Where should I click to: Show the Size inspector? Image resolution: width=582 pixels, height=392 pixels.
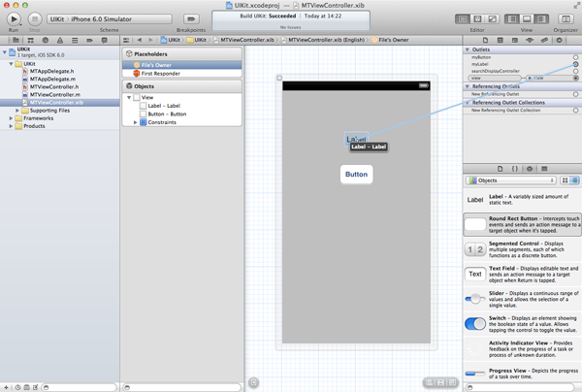(x=544, y=40)
